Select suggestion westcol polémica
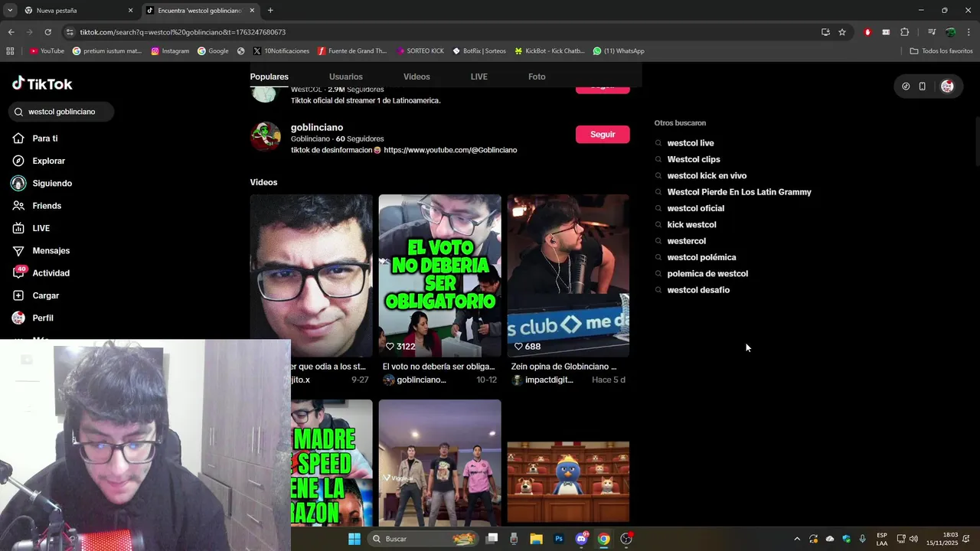 click(x=701, y=257)
